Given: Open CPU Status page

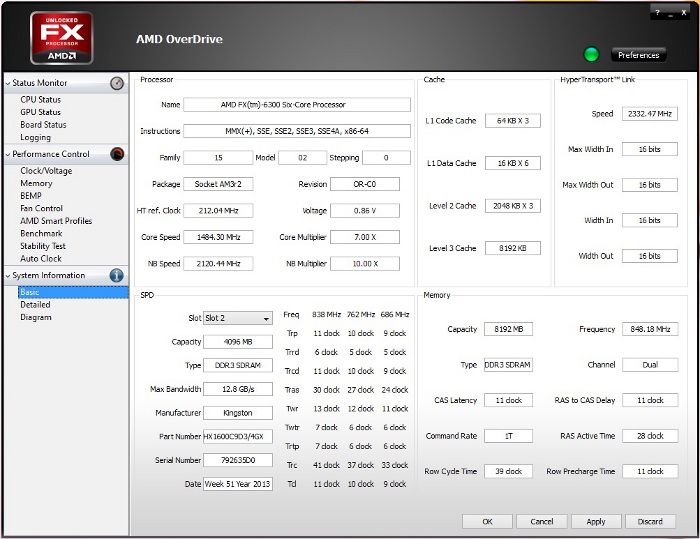Looking at the screenshot, I should 41,100.
